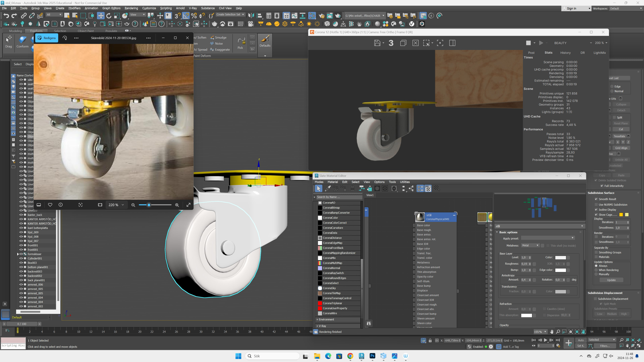Open Google Chrome from the taskbar
The width and height of the screenshot is (644, 362).
pos(350,356)
